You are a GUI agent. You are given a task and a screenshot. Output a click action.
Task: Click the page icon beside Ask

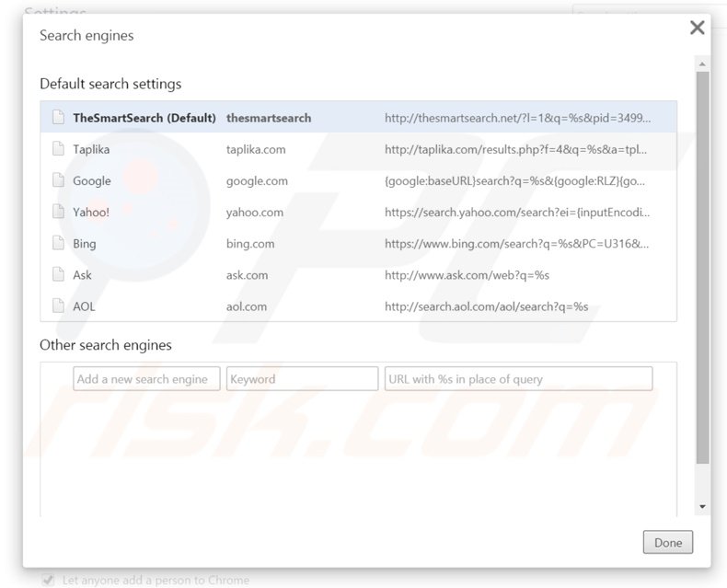coord(58,275)
